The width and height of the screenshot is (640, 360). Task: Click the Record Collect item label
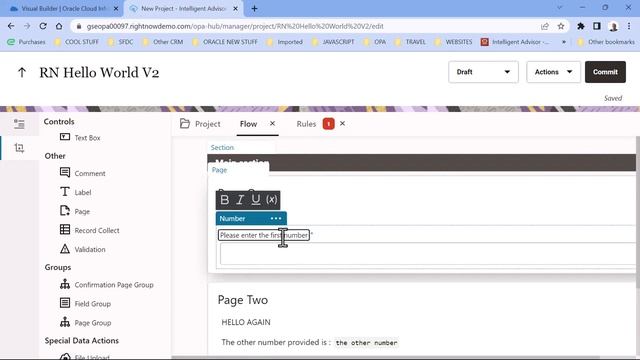pos(97,230)
